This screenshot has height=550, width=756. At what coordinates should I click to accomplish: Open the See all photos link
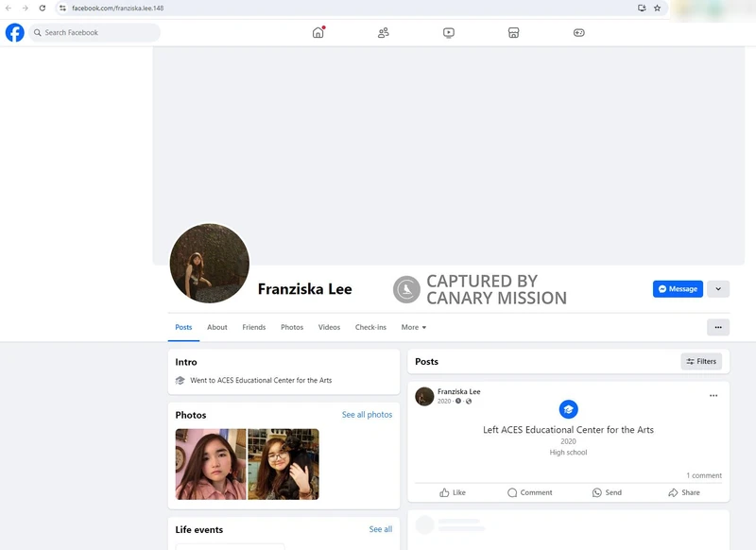tap(367, 415)
